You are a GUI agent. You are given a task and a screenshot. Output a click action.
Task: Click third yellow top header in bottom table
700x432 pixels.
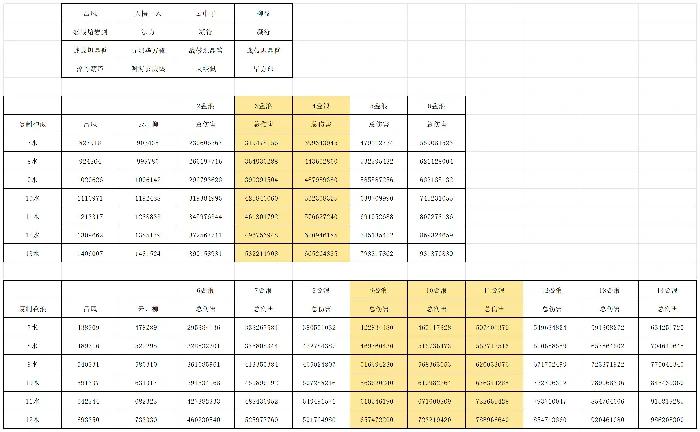(x=494, y=289)
